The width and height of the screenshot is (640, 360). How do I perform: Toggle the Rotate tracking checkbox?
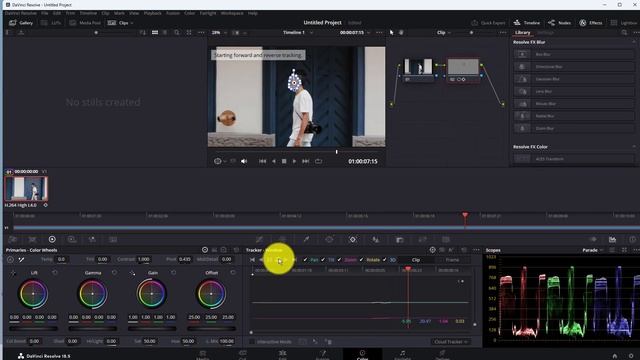tap(361, 260)
